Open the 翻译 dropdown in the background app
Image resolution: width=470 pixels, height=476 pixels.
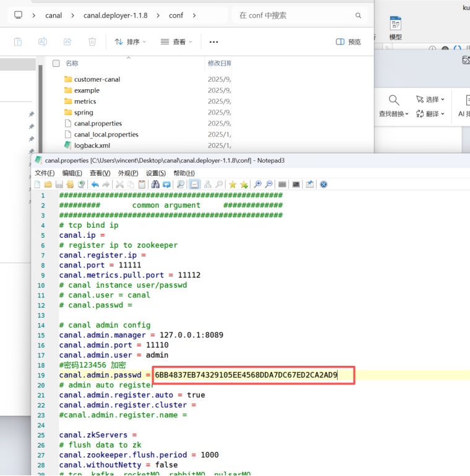click(430, 114)
